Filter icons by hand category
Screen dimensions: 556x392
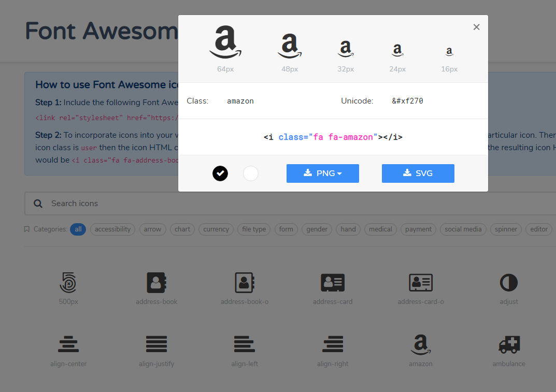pos(348,229)
